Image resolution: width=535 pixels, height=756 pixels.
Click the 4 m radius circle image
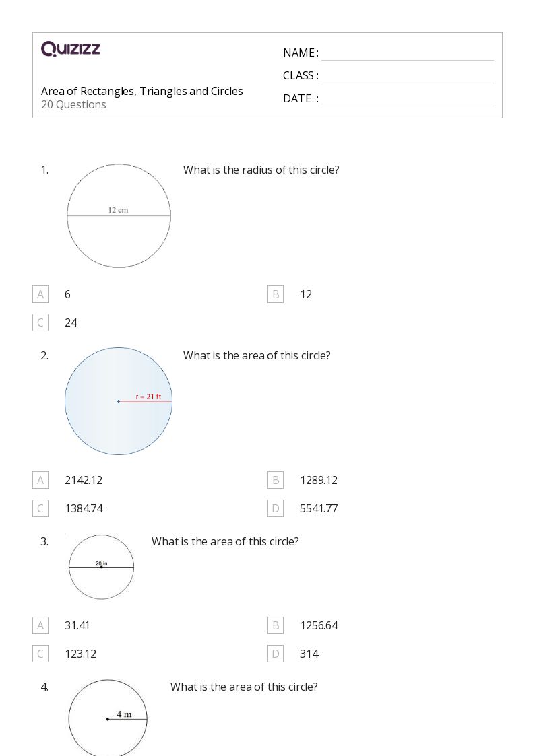point(108,718)
